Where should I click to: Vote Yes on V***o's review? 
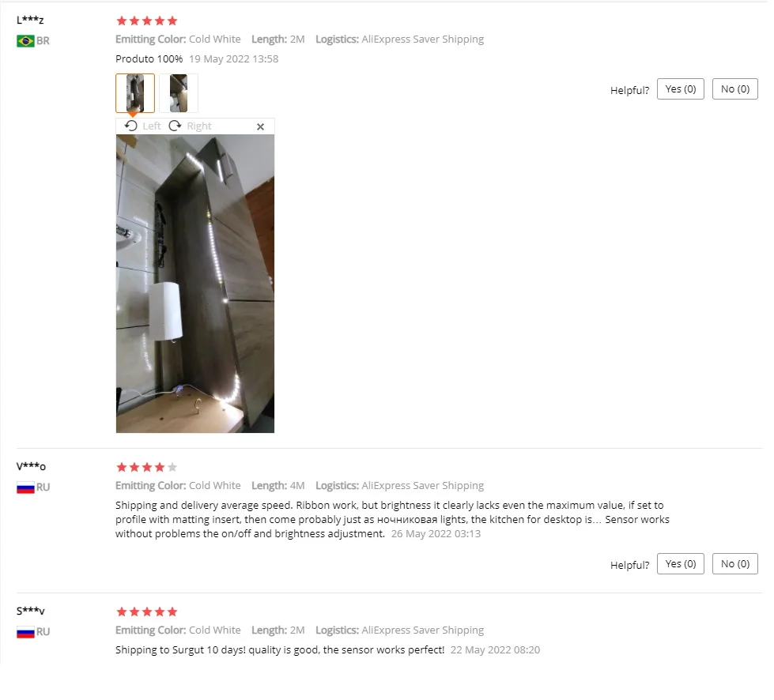(680, 564)
